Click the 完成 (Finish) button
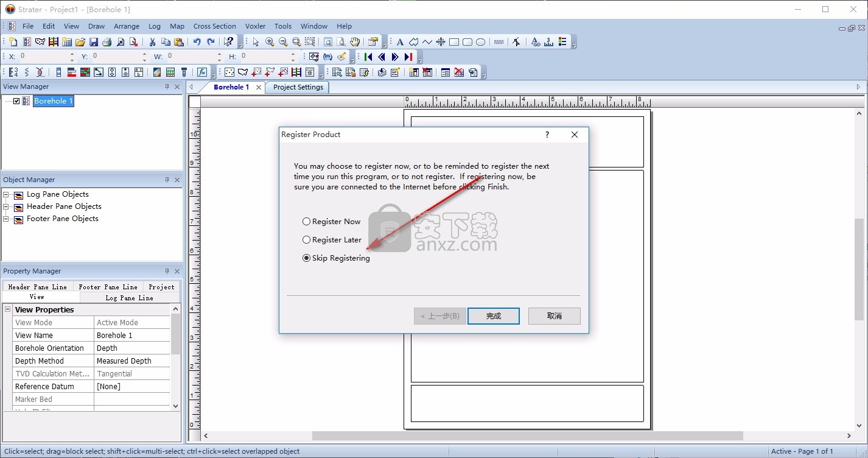 [494, 316]
